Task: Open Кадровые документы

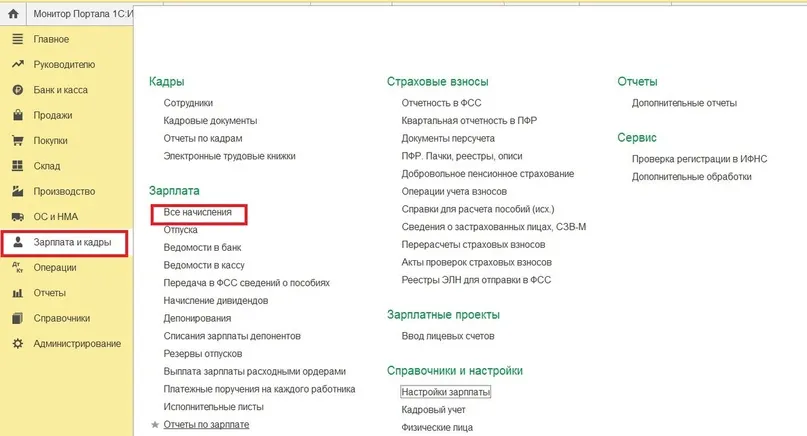Action: tap(210, 120)
